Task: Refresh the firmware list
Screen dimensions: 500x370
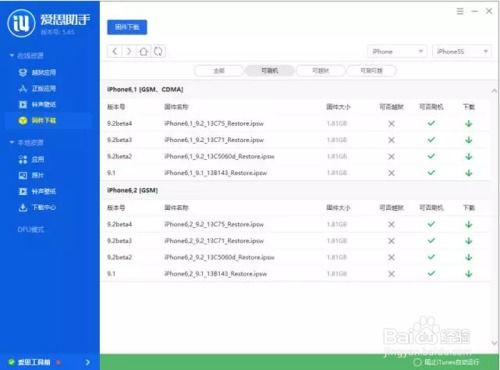Action: [158, 51]
